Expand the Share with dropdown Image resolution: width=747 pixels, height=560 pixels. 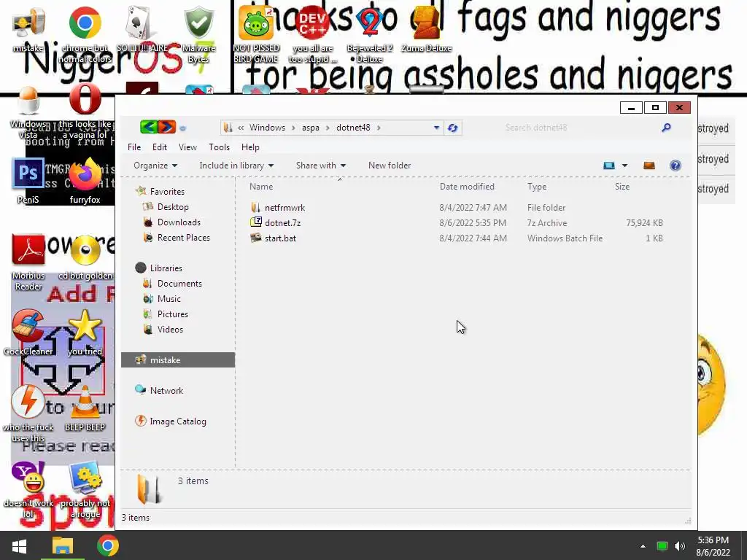tap(321, 166)
